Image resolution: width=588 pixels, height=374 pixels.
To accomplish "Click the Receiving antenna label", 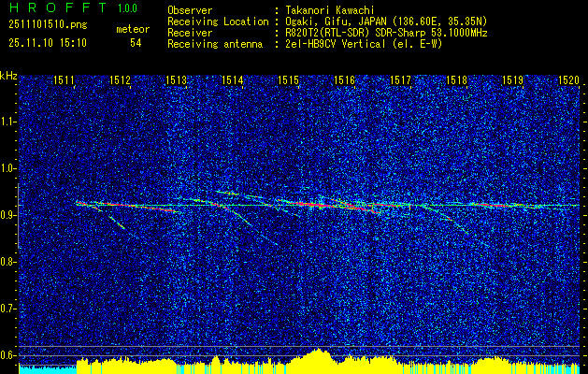I will [x=215, y=44].
